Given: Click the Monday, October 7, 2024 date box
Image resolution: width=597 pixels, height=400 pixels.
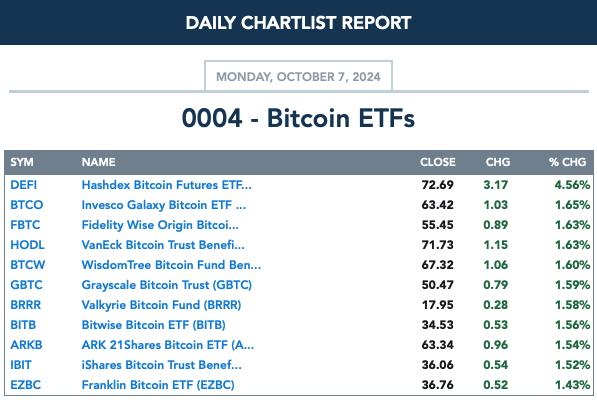Looking at the screenshot, I should click(x=298, y=76).
